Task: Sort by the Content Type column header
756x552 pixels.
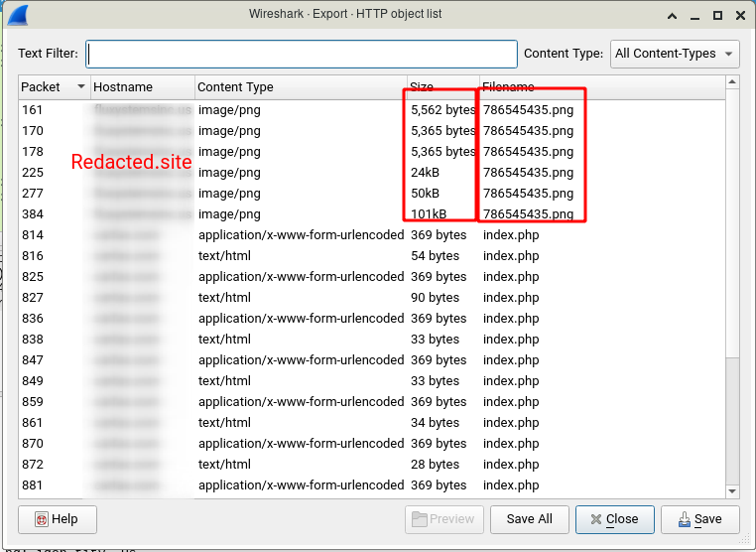Action: tap(301, 86)
